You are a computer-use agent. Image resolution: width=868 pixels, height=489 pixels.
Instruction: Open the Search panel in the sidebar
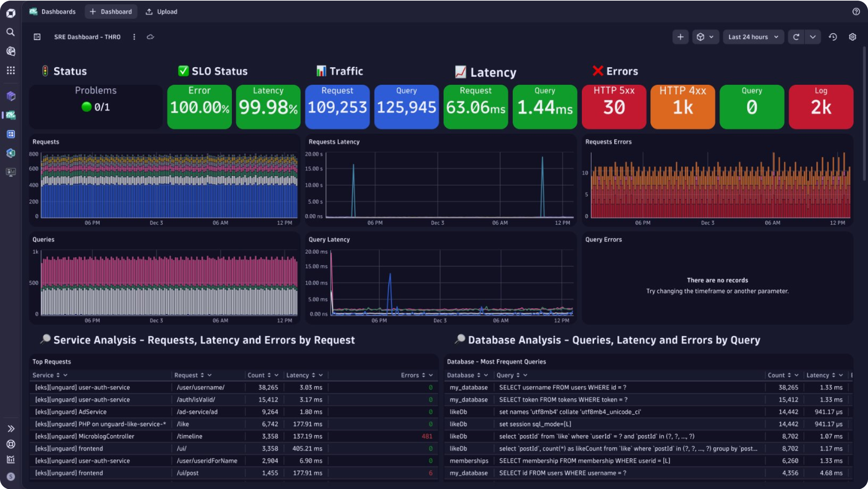point(11,32)
